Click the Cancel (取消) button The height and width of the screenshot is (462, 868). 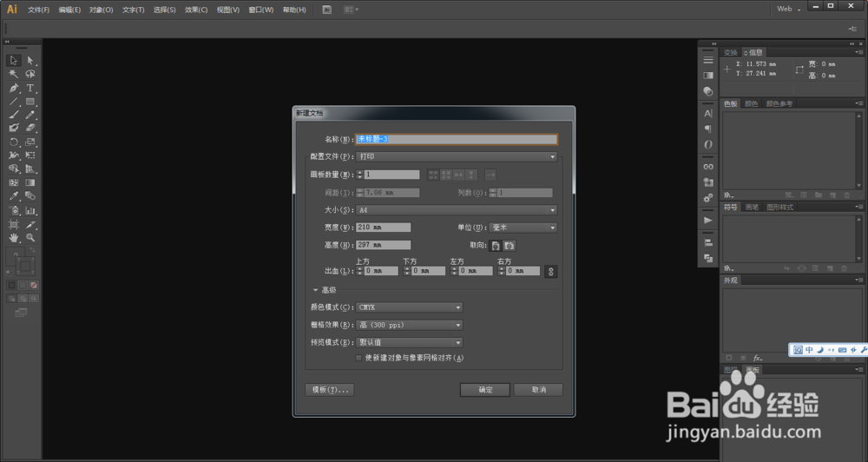pyautogui.click(x=538, y=390)
